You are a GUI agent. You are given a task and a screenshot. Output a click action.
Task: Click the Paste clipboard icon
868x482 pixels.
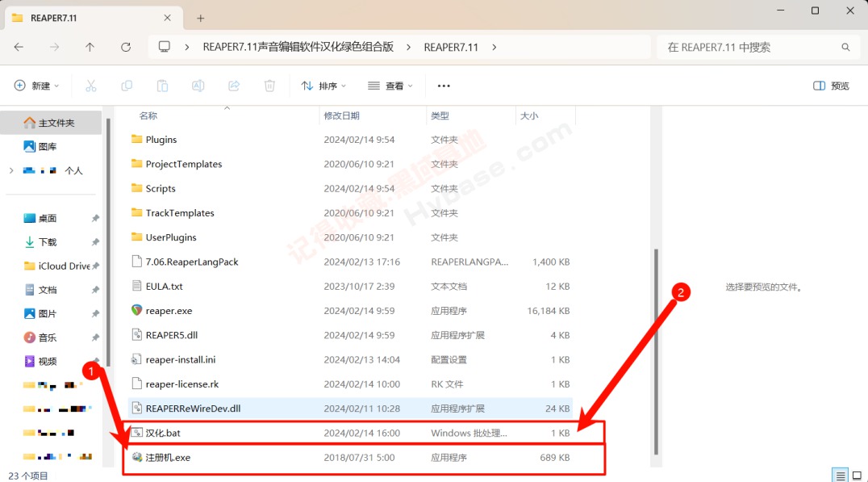pyautogui.click(x=162, y=86)
